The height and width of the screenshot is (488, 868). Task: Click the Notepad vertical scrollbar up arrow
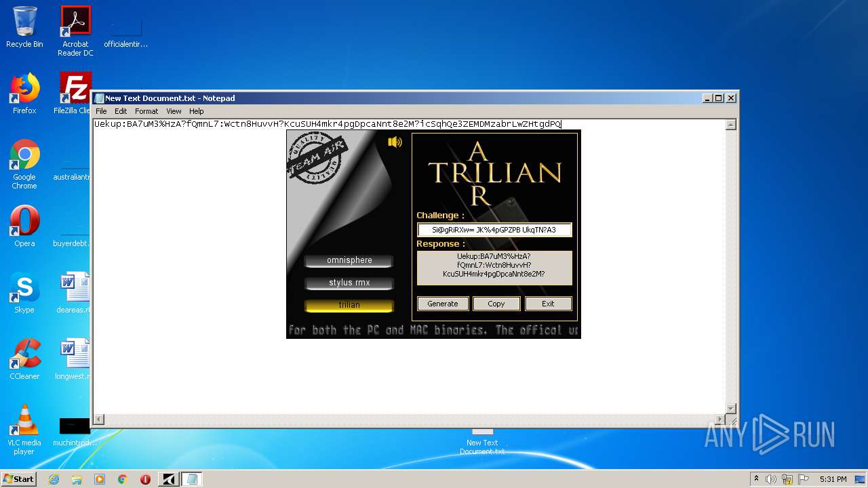click(731, 125)
